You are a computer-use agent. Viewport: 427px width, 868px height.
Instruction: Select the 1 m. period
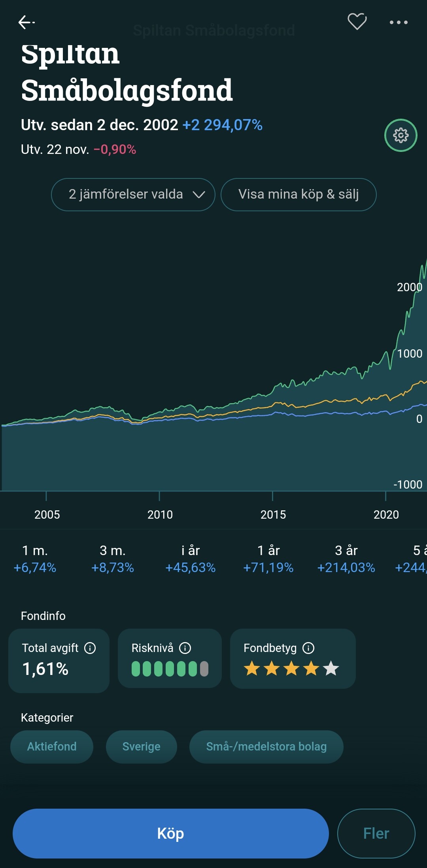coord(35,559)
